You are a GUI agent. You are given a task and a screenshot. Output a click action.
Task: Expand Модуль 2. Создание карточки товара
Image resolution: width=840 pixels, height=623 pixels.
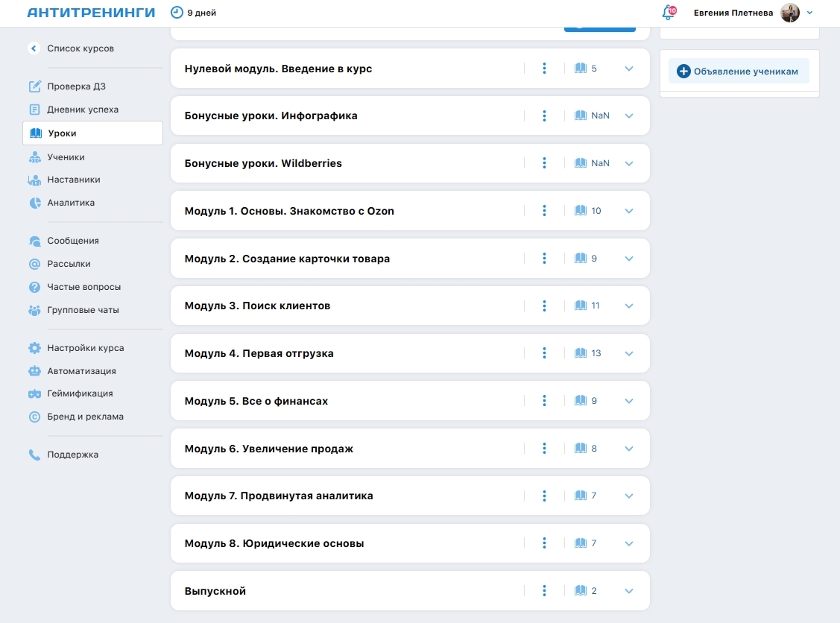click(628, 259)
